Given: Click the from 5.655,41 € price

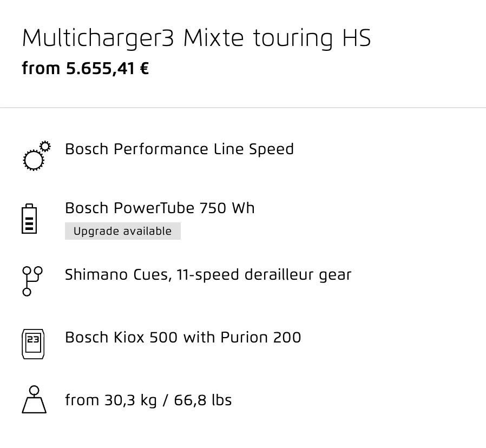Looking at the screenshot, I should pyautogui.click(x=86, y=69).
